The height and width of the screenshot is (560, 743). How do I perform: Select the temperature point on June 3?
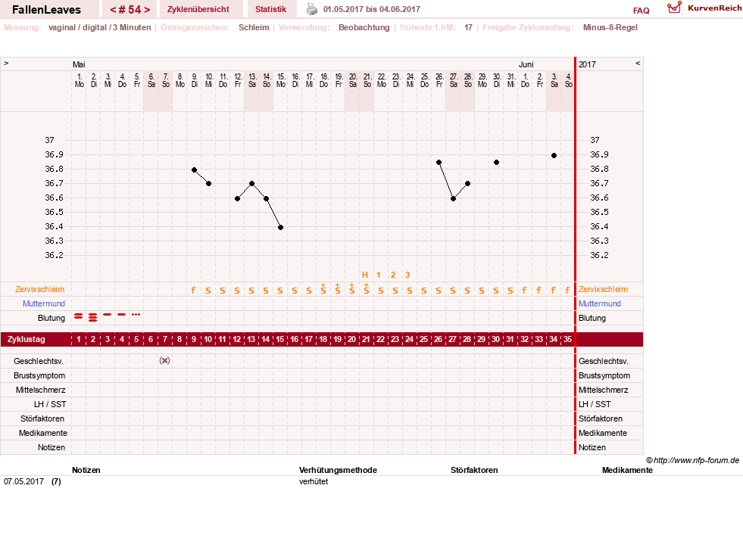pyautogui.click(x=554, y=156)
